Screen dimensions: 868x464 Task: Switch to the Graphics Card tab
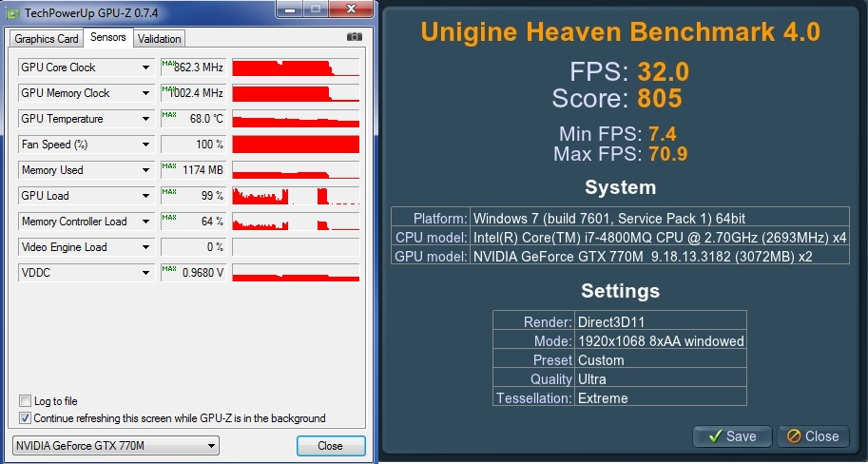[47, 39]
